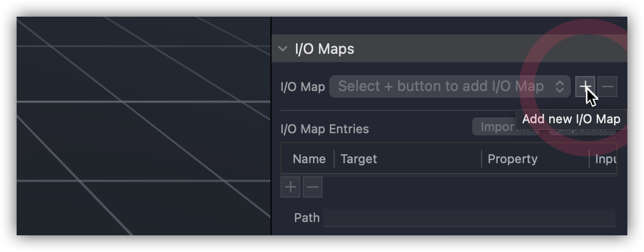Collapse the I/O Maps section chevron
Screen dimensions: 644x252
[x=283, y=48]
